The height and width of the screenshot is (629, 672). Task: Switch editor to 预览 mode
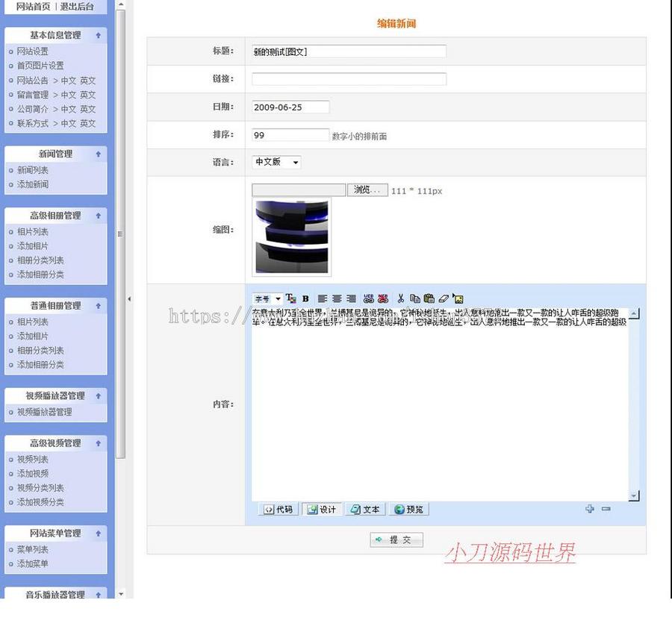(x=408, y=509)
